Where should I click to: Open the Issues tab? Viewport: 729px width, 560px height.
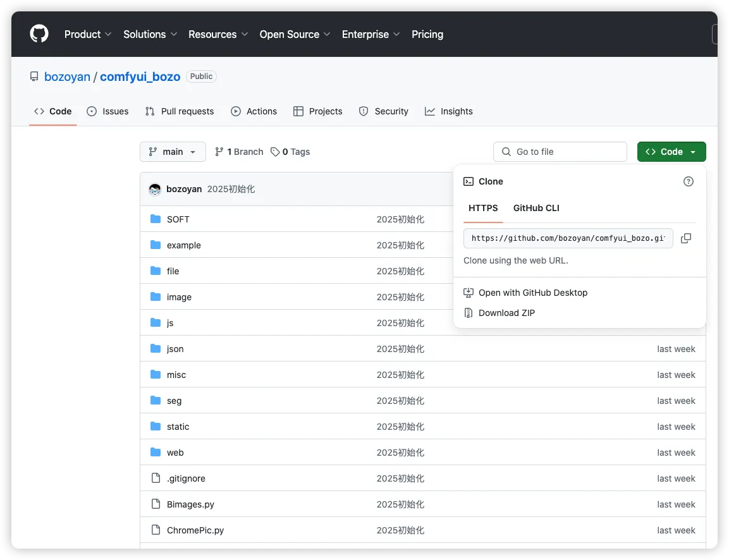tap(108, 111)
